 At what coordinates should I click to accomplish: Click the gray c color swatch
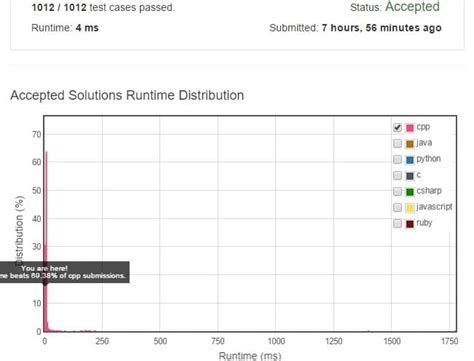click(x=410, y=176)
